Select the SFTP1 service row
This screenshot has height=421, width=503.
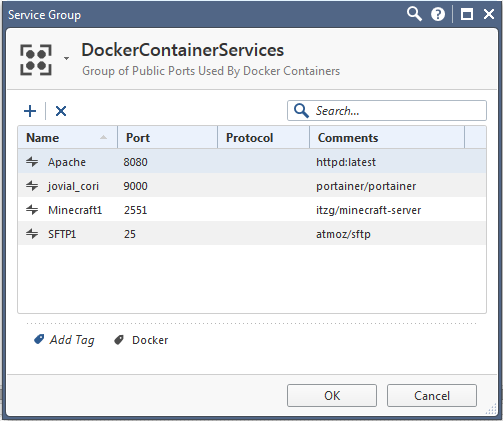click(x=252, y=234)
